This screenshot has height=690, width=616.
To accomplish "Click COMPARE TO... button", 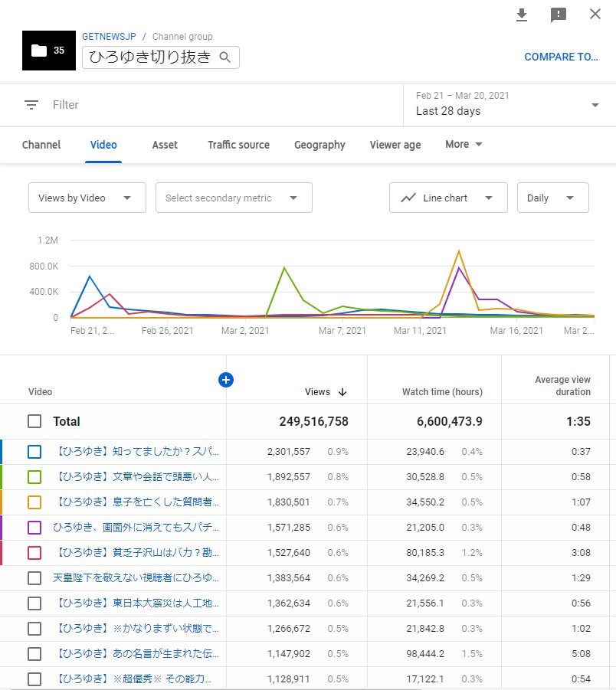I will [x=561, y=57].
